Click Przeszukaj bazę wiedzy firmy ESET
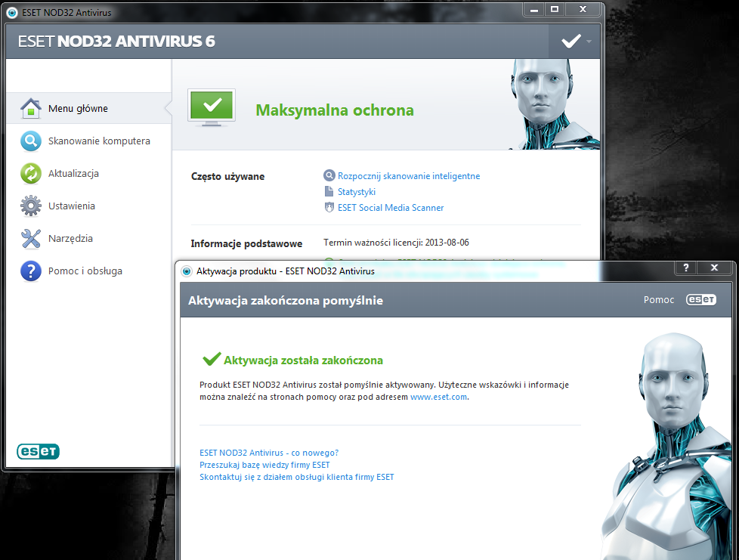Viewport: 739px width, 560px height. 264,465
